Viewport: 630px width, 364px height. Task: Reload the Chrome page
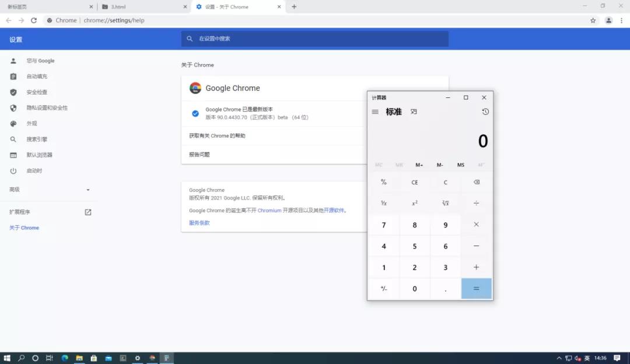coord(34,20)
